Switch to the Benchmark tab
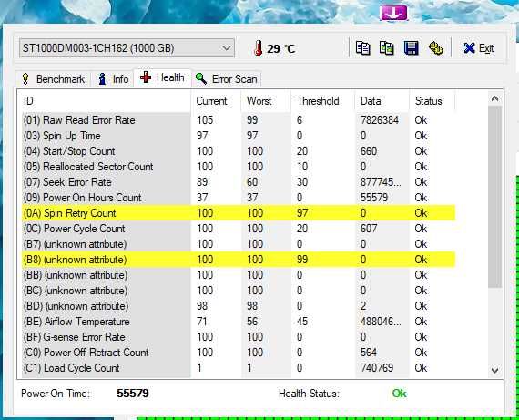Viewport: 519px width, 420px height. tap(54, 79)
